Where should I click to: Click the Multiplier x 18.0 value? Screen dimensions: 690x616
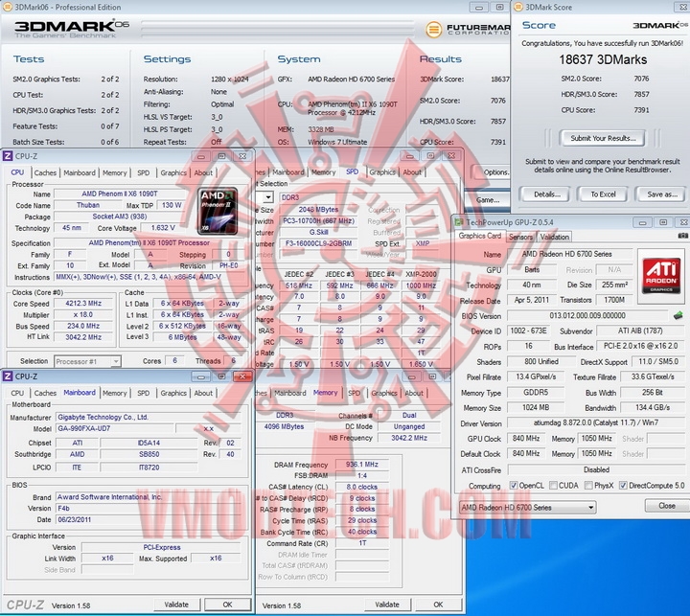point(83,314)
